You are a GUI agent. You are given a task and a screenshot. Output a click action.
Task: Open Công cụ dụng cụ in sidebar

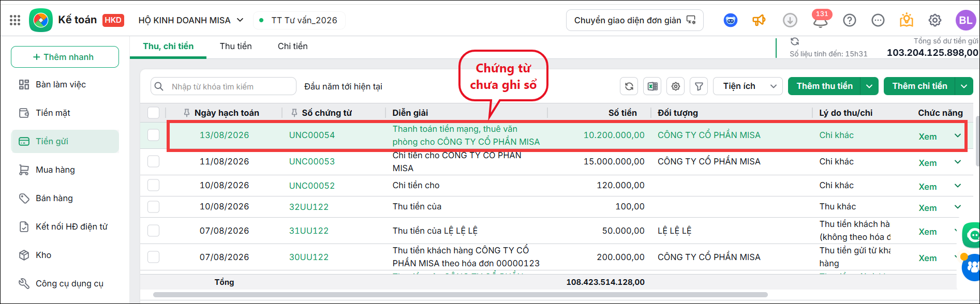(x=65, y=283)
